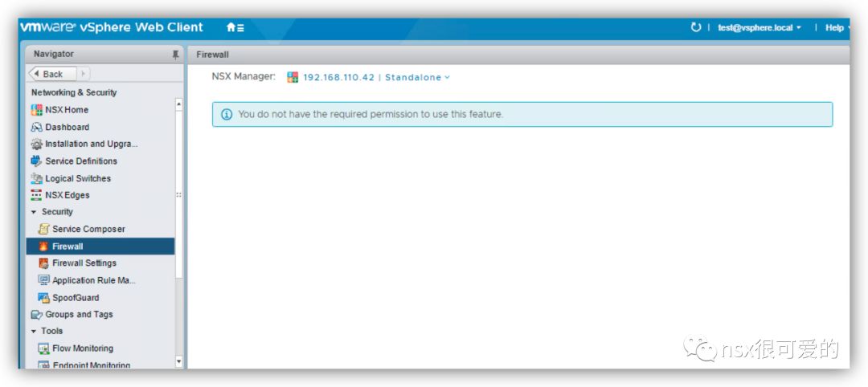Screen dimensions: 868x387
Task: Go Back in the Navigator
Action: pos(53,74)
